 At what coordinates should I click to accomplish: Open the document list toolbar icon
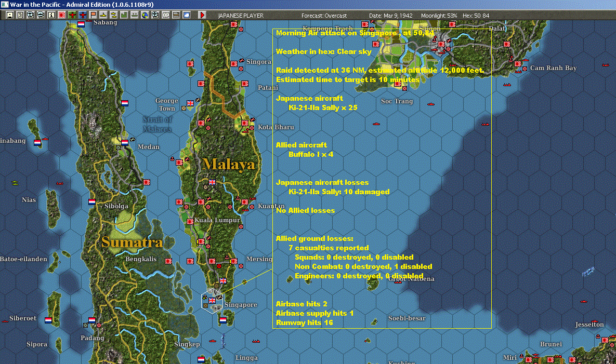pyautogui.click(x=20, y=15)
